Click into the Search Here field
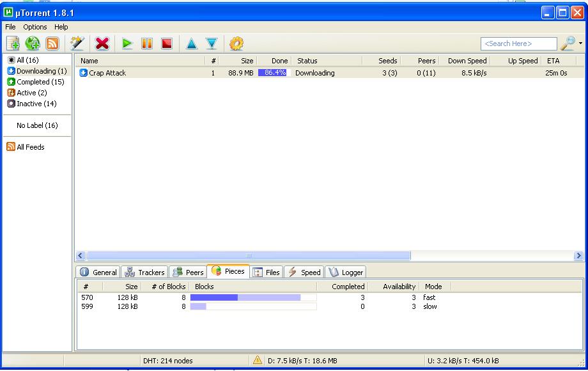The height and width of the screenshot is (371, 588). tap(518, 43)
